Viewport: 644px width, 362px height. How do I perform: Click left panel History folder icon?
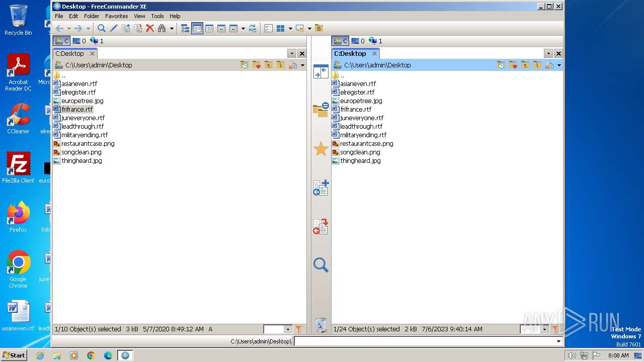tap(245, 65)
